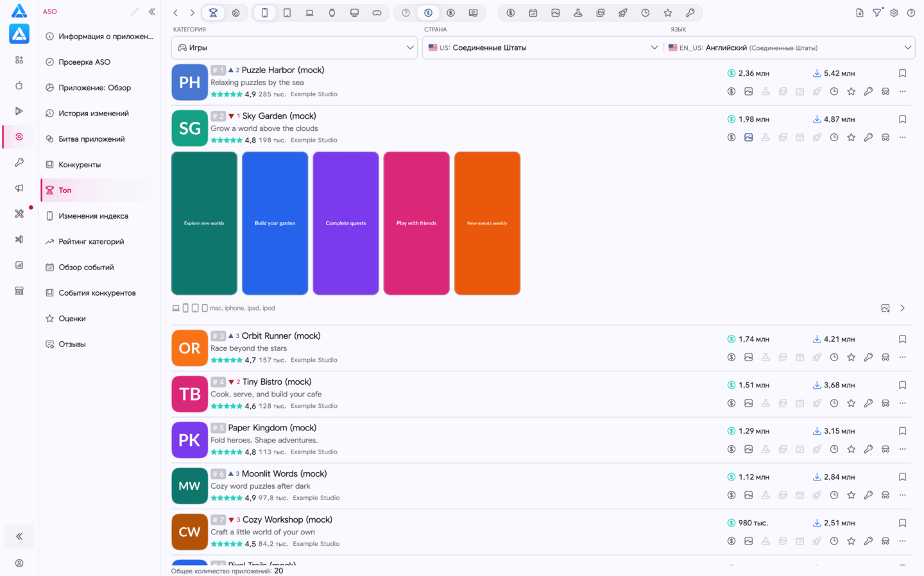Click the export file icon in top right
Image resolution: width=924 pixels, height=576 pixels.
coord(860,13)
